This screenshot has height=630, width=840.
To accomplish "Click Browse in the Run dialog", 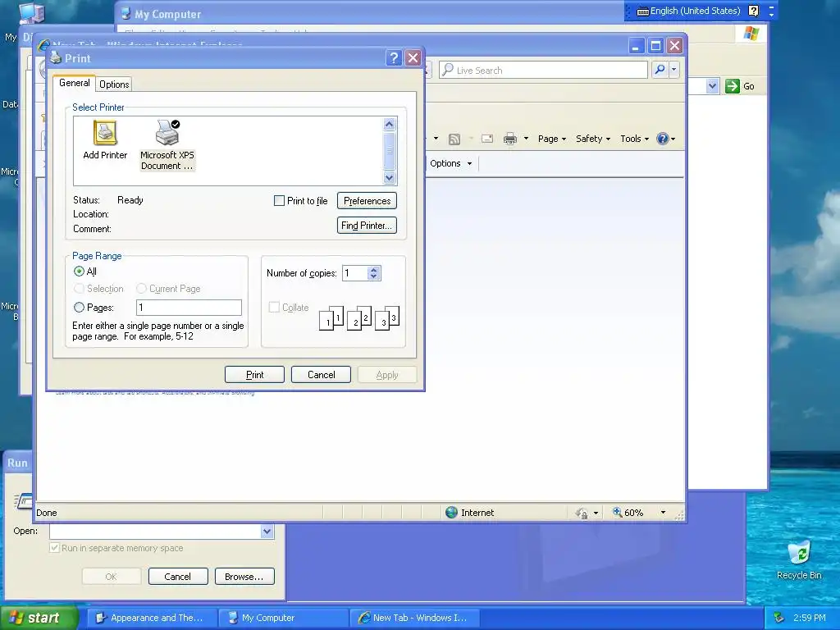I will [244, 577].
